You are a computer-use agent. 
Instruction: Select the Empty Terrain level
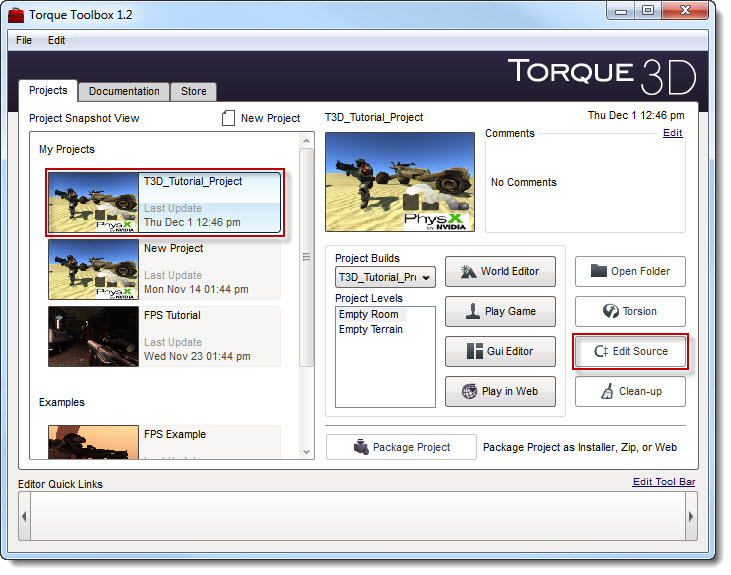(371, 329)
